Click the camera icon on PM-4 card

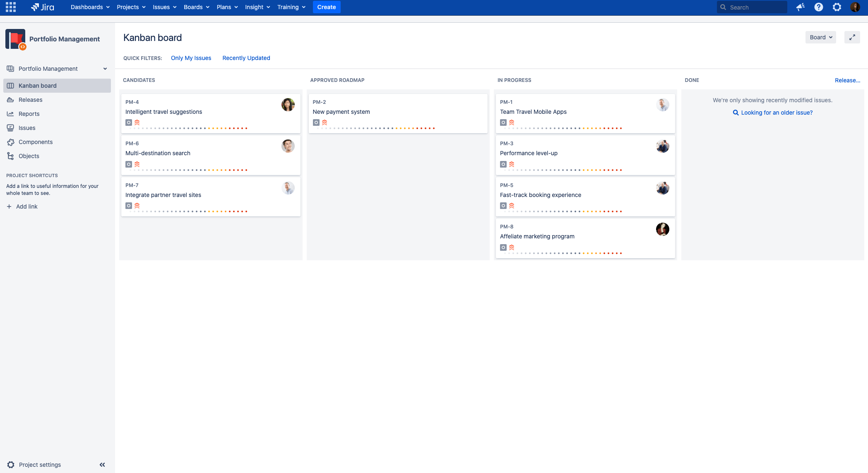[128, 122]
